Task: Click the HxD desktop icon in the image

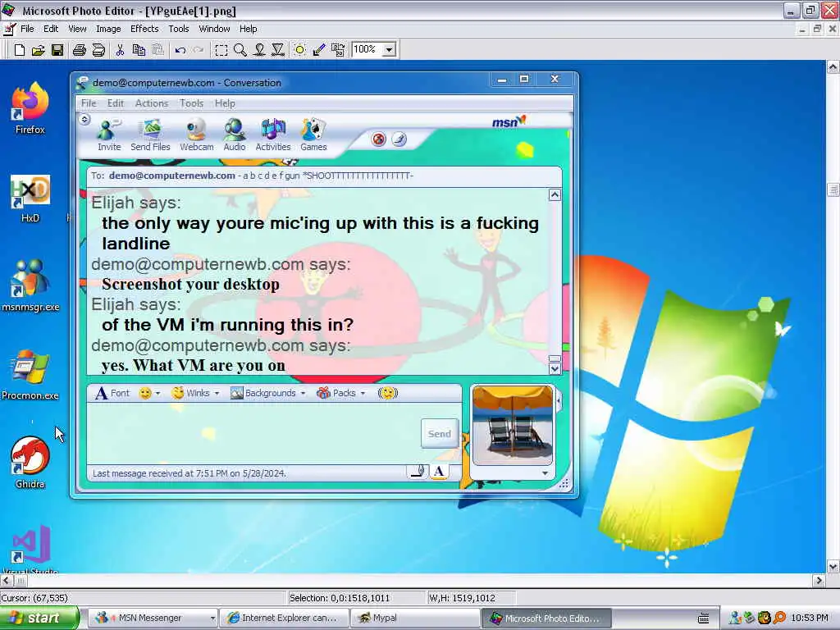Action: [30, 199]
